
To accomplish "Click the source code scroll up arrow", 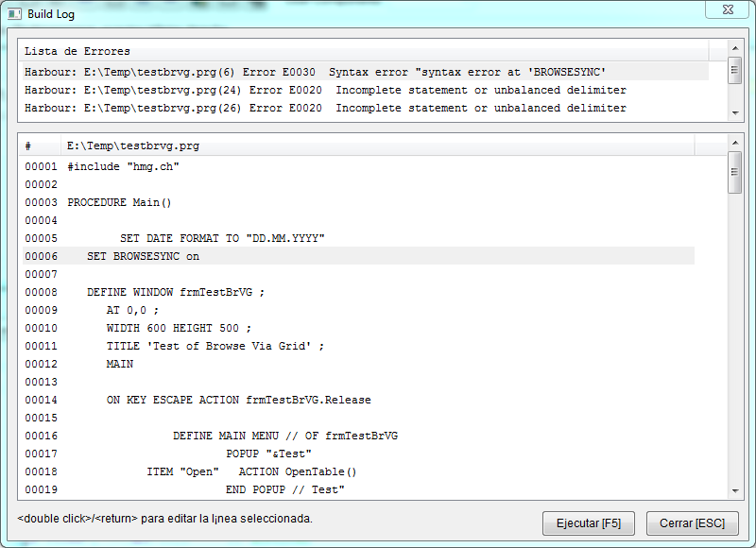I will [x=734, y=143].
